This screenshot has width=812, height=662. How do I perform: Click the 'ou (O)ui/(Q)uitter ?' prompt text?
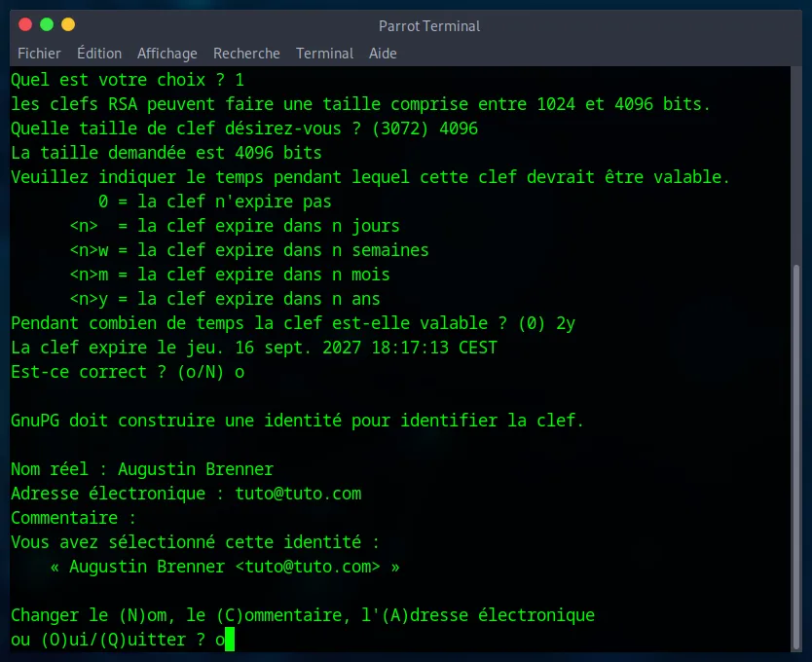108,640
